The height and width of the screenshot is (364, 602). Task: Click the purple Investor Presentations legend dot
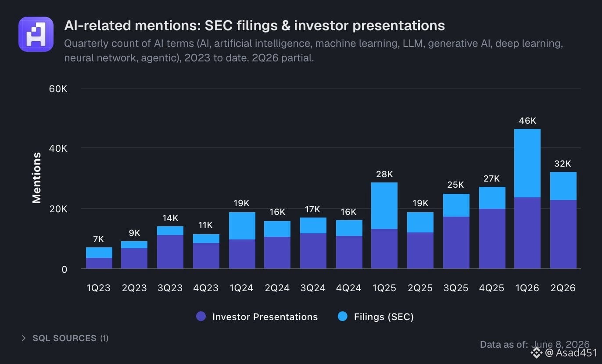click(x=201, y=317)
